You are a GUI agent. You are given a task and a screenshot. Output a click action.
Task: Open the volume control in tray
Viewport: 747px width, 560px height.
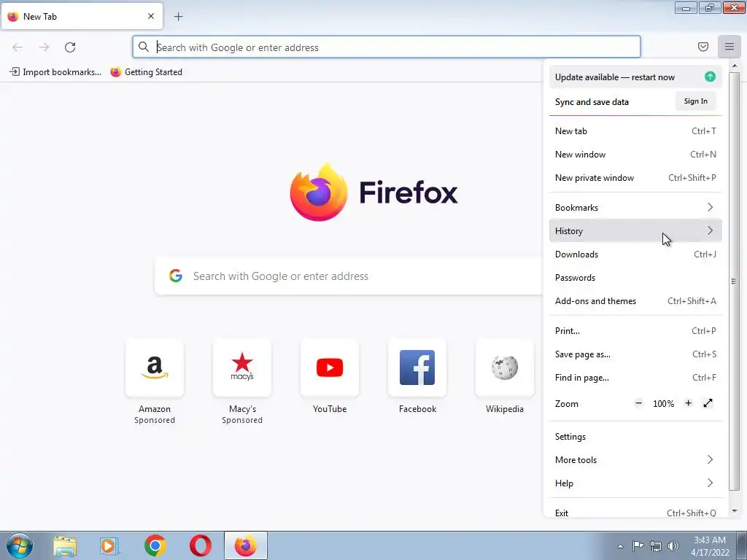[x=673, y=546]
